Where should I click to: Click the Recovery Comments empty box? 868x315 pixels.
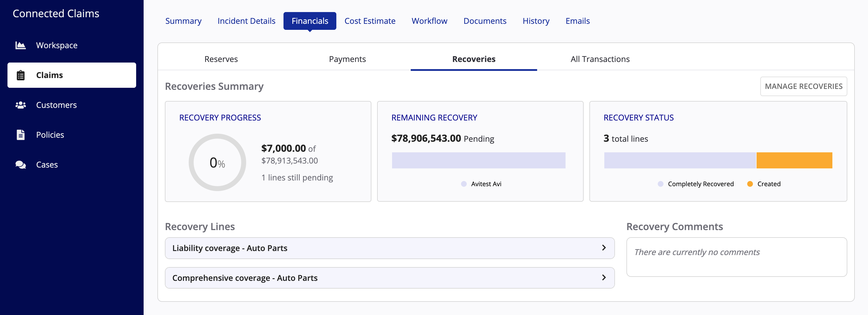click(736, 257)
